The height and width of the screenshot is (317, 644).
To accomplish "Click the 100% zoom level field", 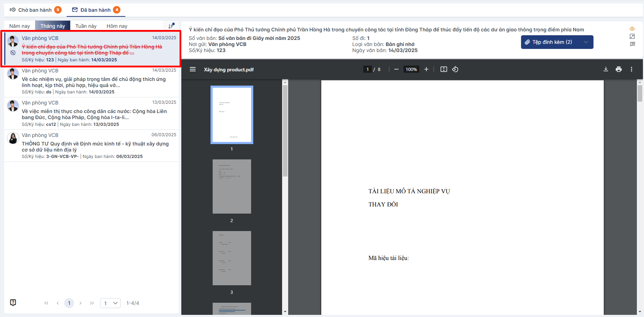I will [411, 69].
